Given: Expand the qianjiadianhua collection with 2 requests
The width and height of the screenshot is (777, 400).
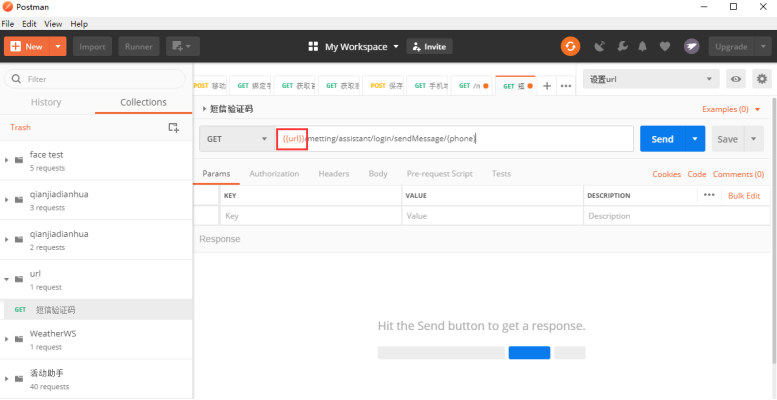Looking at the screenshot, I should [x=6, y=239].
